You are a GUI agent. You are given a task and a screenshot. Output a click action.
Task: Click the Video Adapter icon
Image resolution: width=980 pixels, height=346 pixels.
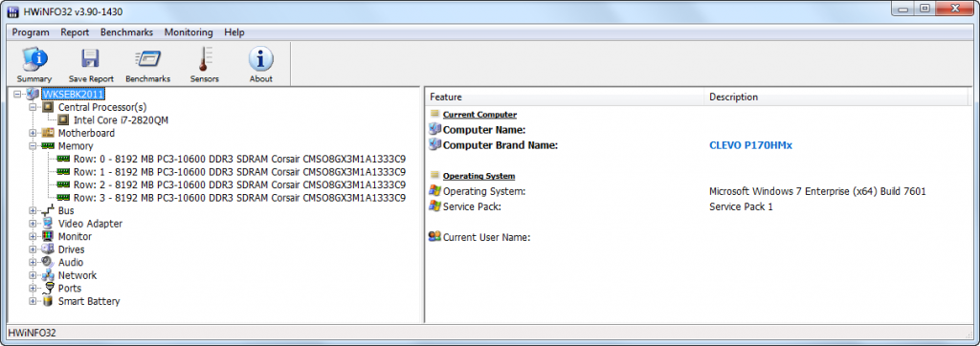[x=48, y=224]
